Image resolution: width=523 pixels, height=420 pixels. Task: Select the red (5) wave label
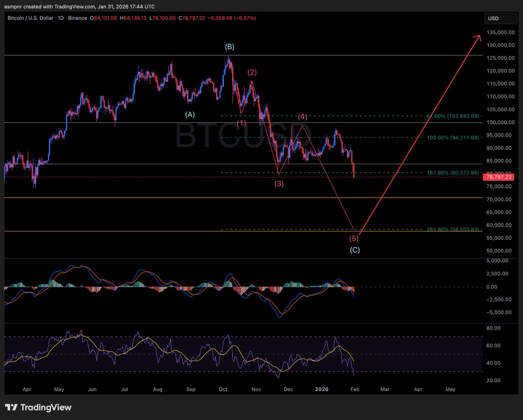tap(354, 238)
